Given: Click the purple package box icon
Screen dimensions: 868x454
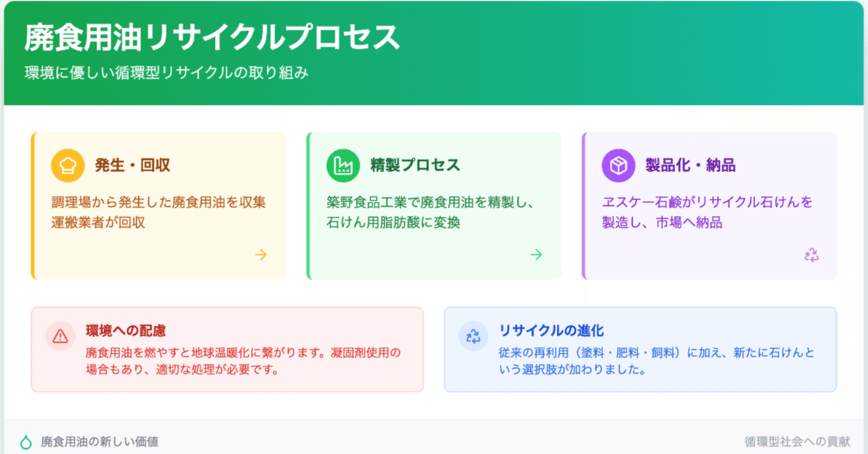Looking at the screenshot, I should tap(618, 166).
